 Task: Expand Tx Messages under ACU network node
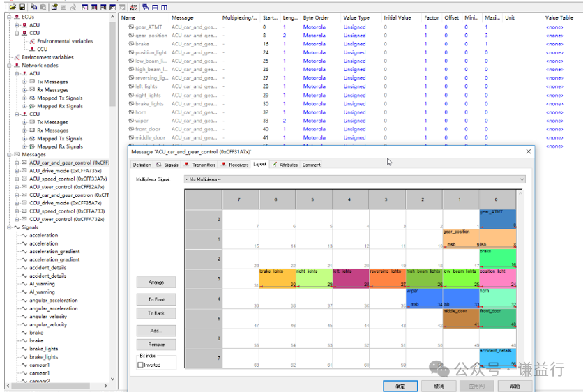24,82
